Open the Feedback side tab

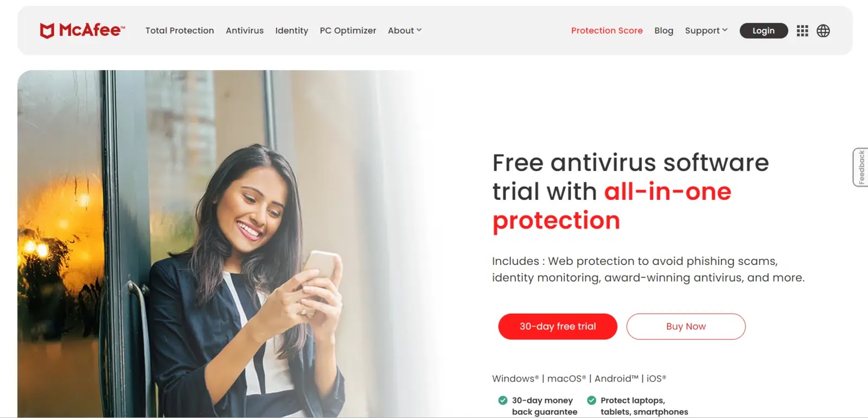pos(861,167)
